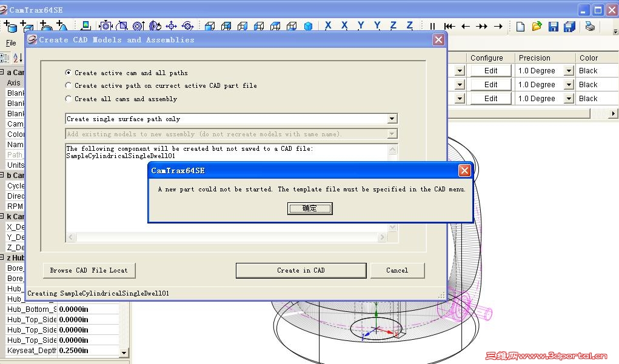The image size is (619, 364).
Task: Switch property list to categorized view icon
Action: [5, 58]
